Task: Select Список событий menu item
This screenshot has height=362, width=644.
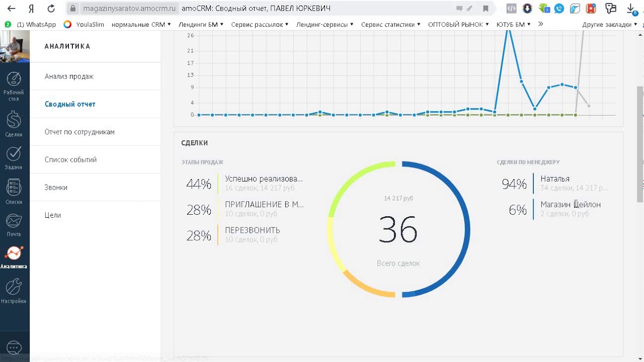Action: click(x=95, y=159)
